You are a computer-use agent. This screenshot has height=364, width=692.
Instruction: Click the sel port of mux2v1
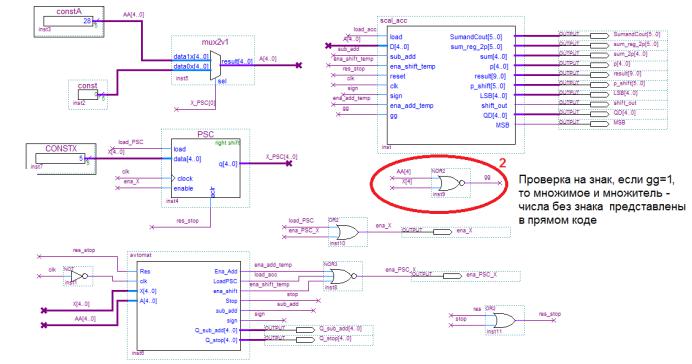(222, 81)
